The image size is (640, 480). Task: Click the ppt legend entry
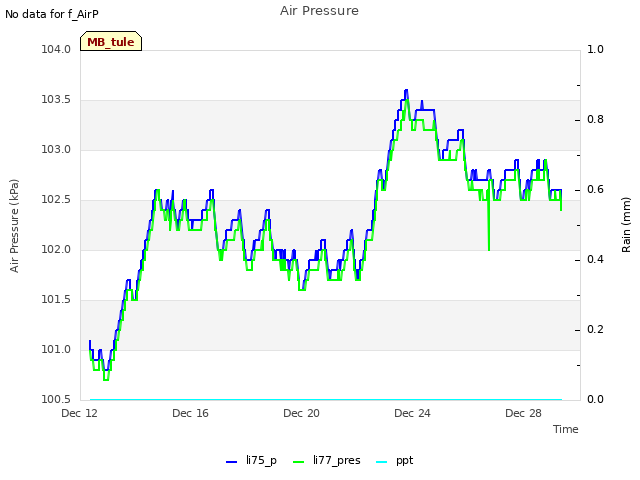click(394, 461)
